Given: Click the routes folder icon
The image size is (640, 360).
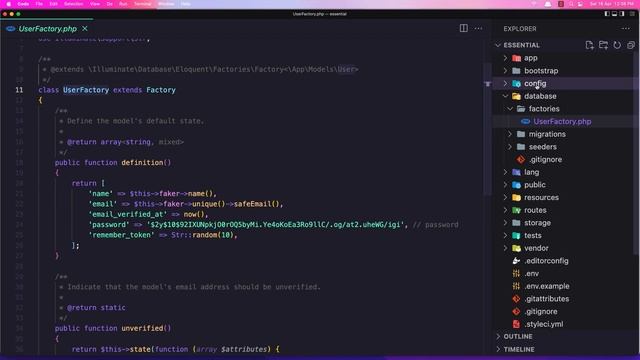Looking at the screenshot, I should coord(516,210).
